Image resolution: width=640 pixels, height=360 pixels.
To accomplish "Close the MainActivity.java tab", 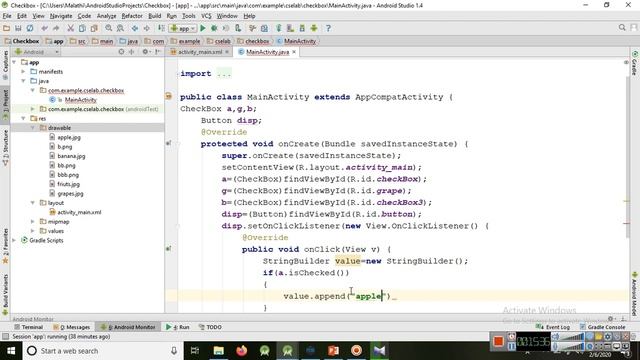I will pyautogui.click(x=294, y=52).
